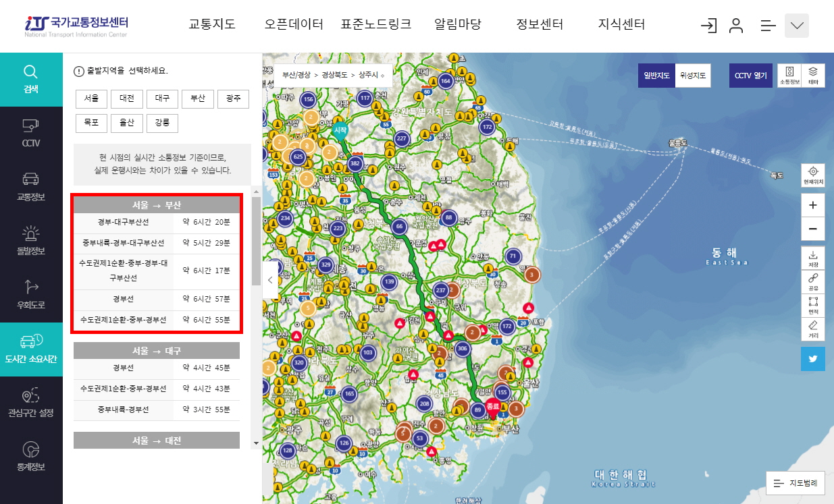Click the user profile icon in header
Screen dimensions: 834x504
click(736, 26)
